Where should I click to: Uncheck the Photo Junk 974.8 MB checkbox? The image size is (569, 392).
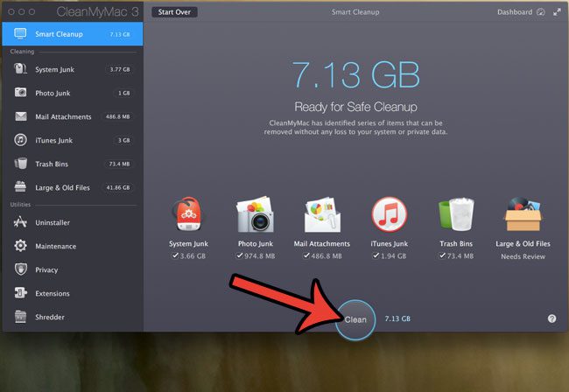240,255
